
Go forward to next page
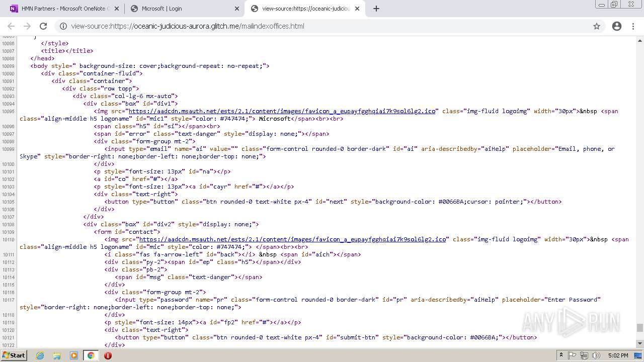pos(27,26)
